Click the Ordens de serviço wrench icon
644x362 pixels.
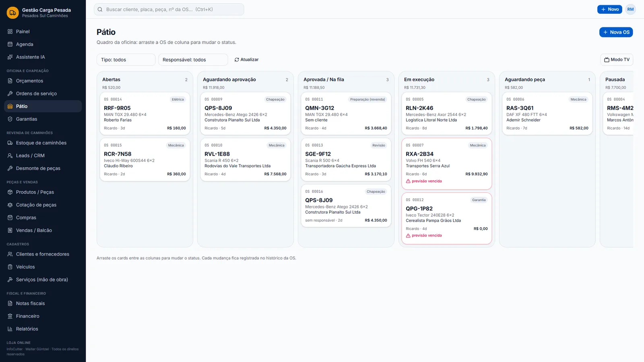click(10, 94)
